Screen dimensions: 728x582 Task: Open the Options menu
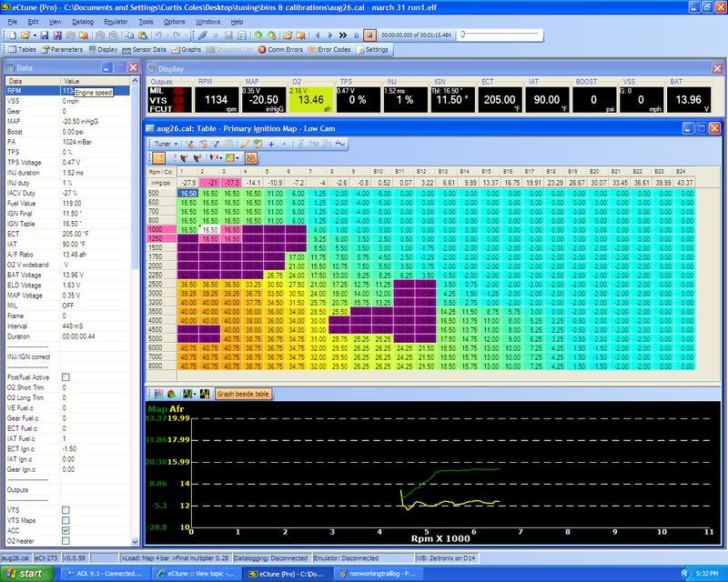tap(174, 22)
